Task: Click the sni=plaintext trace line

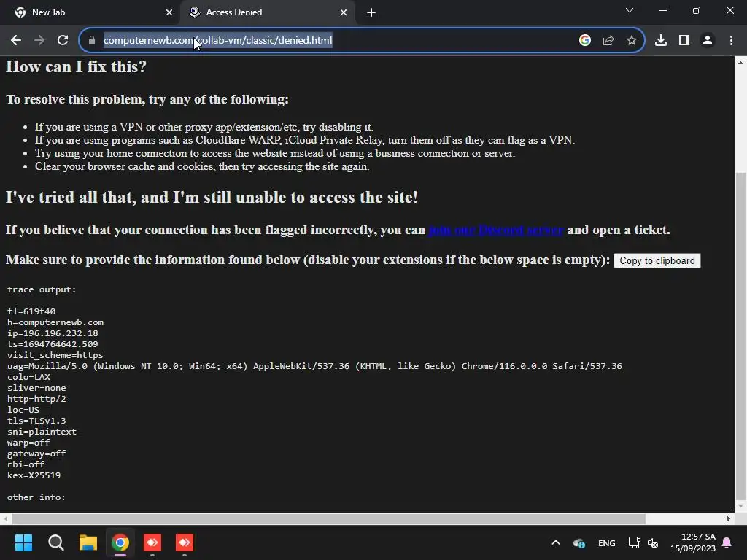Action: [x=42, y=432]
